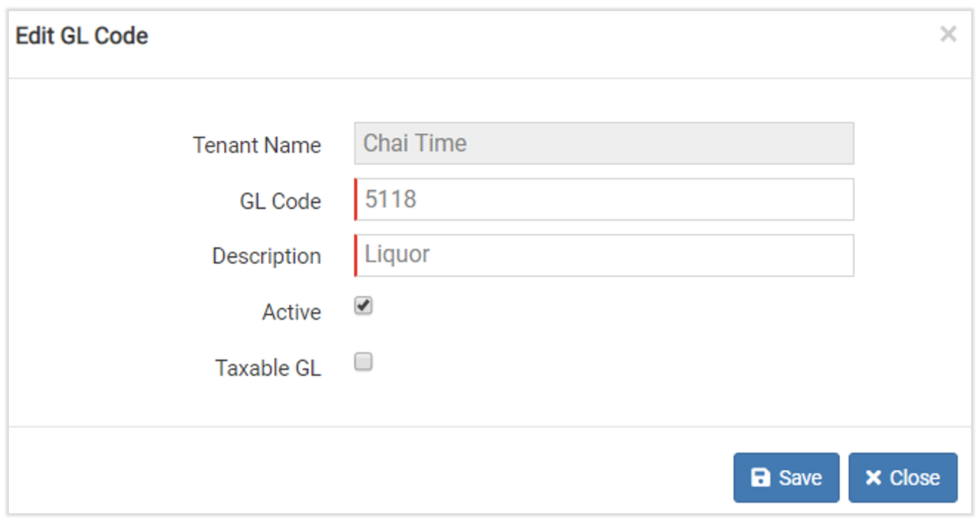The height and width of the screenshot is (525, 980).
Task: Click the 5118 value text
Action: (x=391, y=199)
